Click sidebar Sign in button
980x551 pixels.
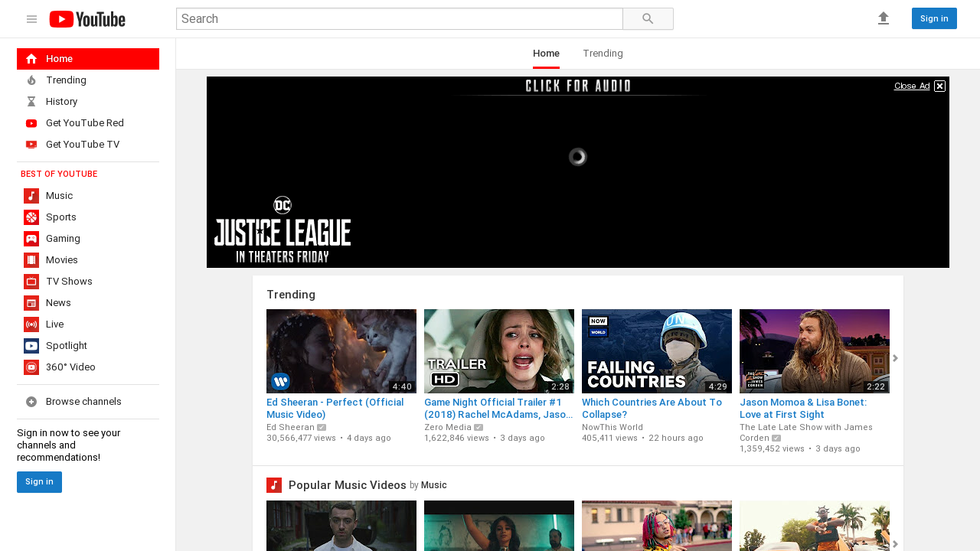coord(39,482)
